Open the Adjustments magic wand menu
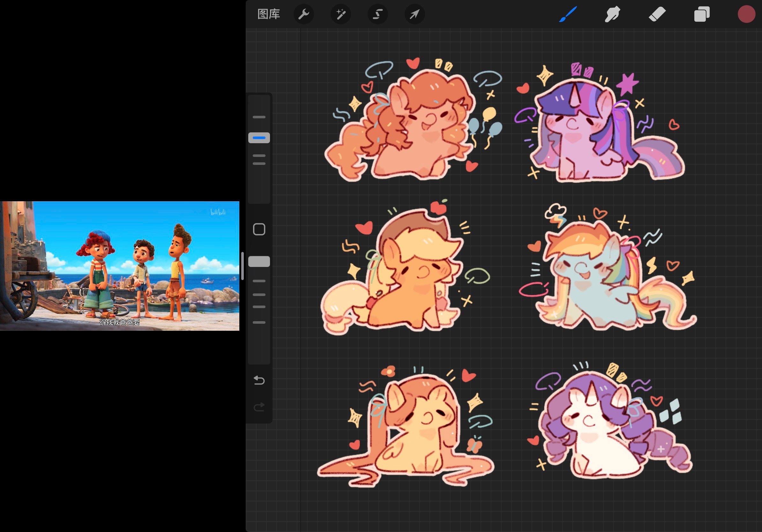The height and width of the screenshot is (532, 762). click(x=340, y=14)
